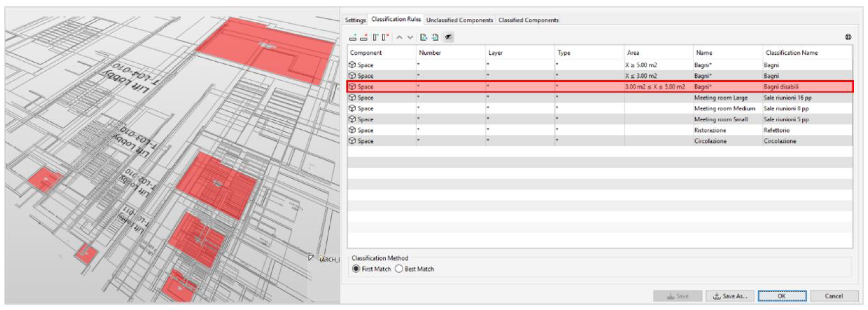Click the Space cube icon in Circolazione row
Screen dimensions: 868x310
(x=352, y=141)
